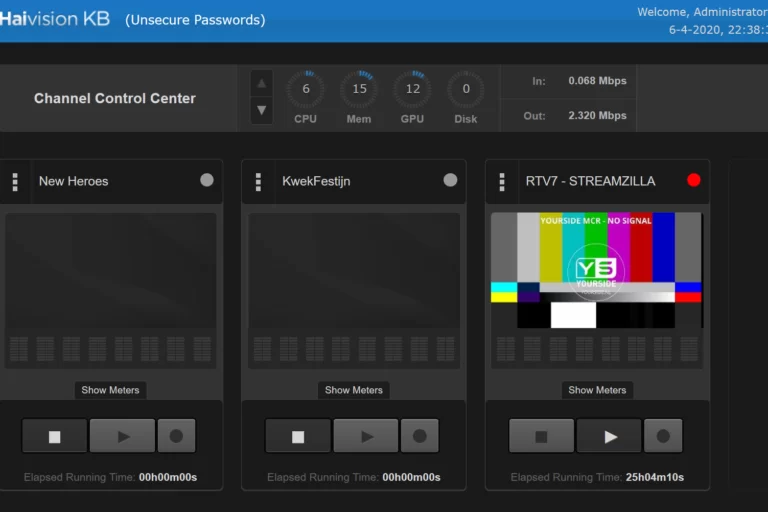Click the 25h04m10s elapsed running time

coord(655,477)
